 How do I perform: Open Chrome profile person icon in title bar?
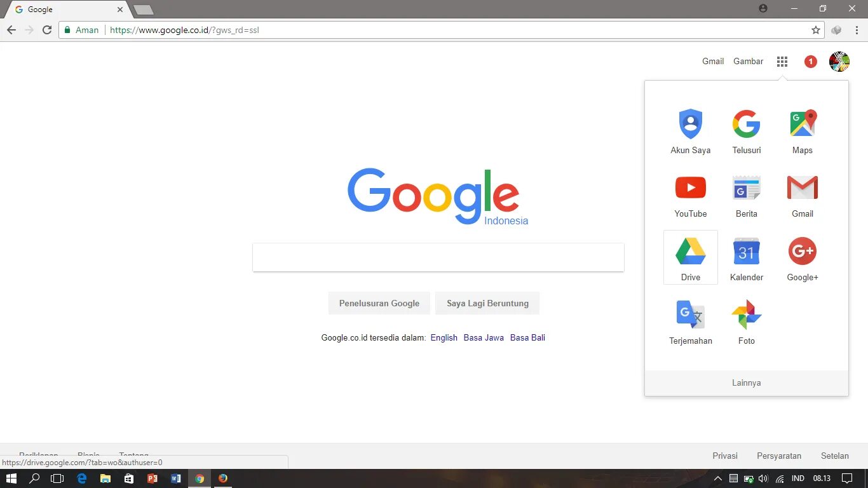coord(763,8)
